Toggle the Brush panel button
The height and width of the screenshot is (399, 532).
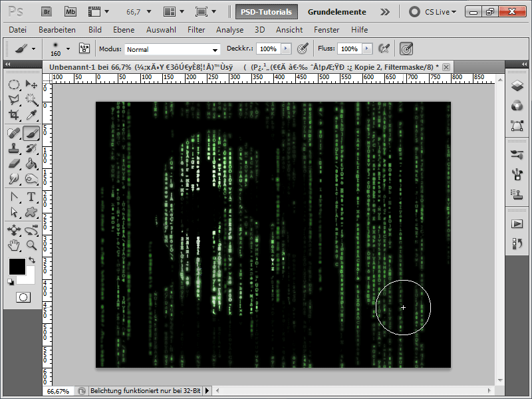[x=84, y=49]
